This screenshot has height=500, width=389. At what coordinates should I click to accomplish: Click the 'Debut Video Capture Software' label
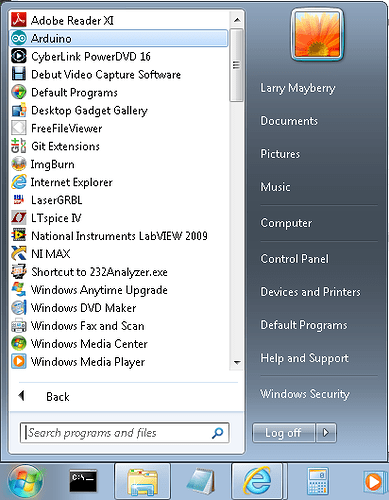[106, 74]
